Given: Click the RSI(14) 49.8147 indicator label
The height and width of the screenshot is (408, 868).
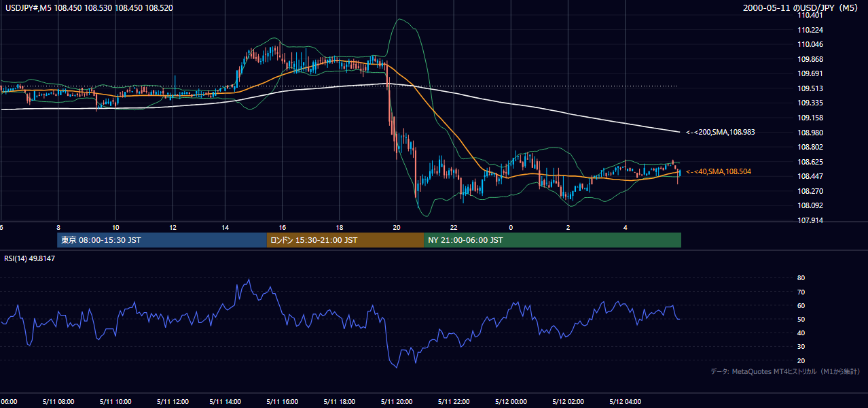Looking at the screenshot, I should 30,258.
